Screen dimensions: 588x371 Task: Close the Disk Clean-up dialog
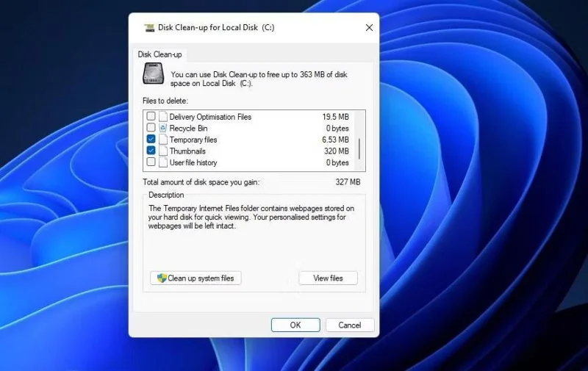click(x=369, y=27)
